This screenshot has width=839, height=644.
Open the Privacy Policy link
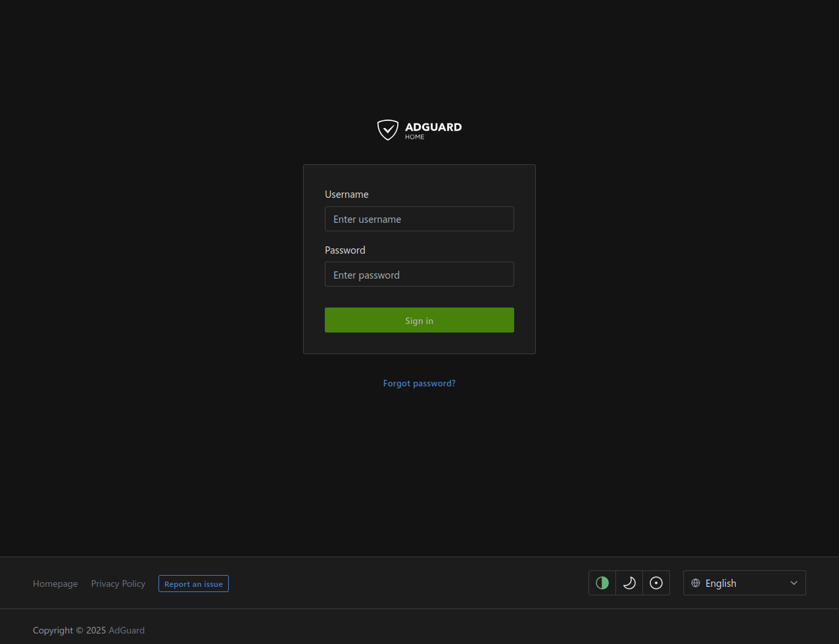[118, 584]
